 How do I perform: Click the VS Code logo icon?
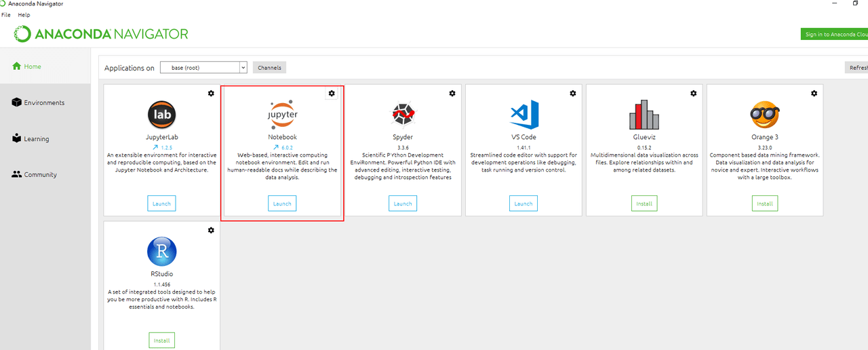pos(524,115)
